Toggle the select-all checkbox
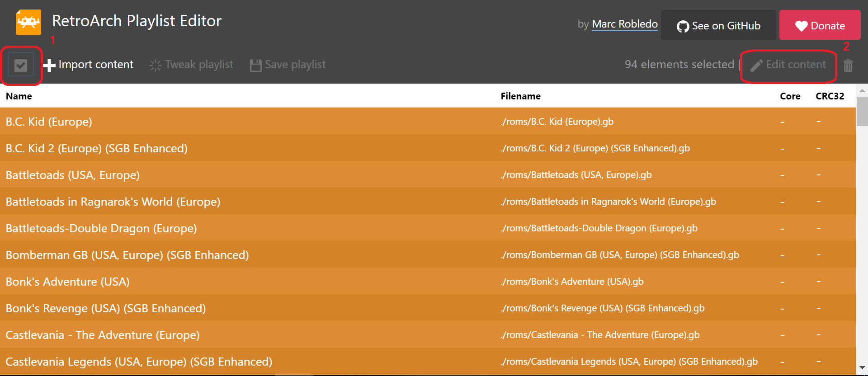 [21, 66]
